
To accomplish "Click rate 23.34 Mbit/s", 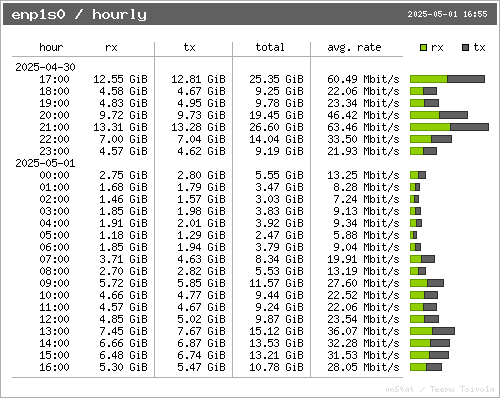I will coord(363,103).
